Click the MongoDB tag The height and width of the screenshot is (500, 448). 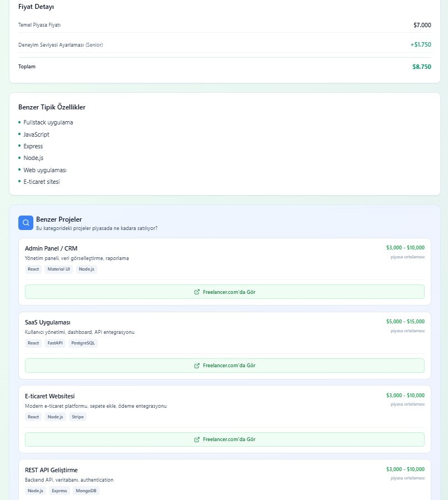(x=86, y=491)
